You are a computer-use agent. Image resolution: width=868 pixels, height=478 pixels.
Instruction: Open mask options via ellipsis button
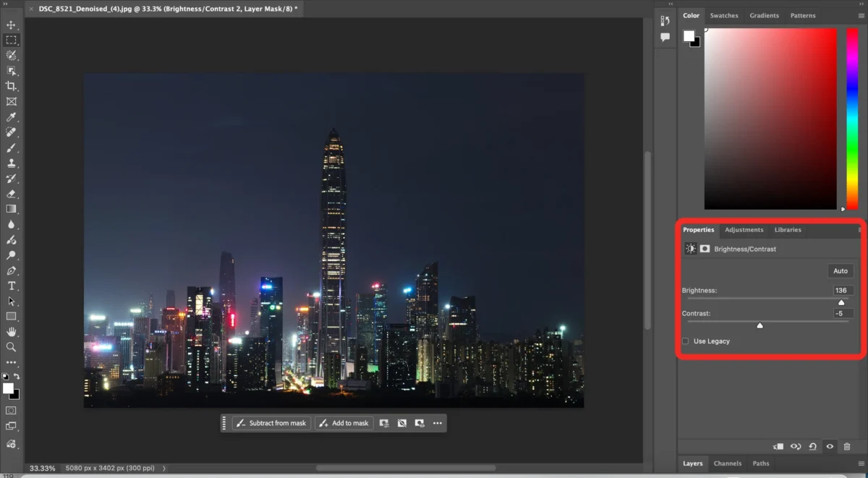coord(437,423)
